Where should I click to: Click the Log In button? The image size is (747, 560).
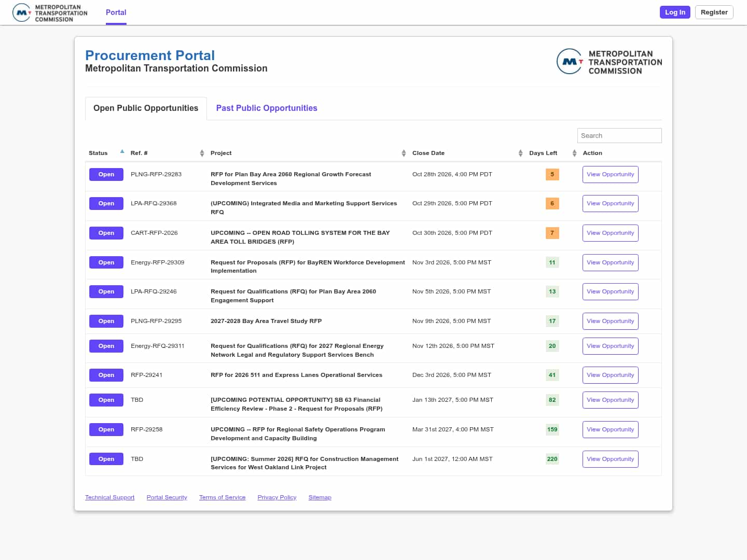tap(675, 12)
